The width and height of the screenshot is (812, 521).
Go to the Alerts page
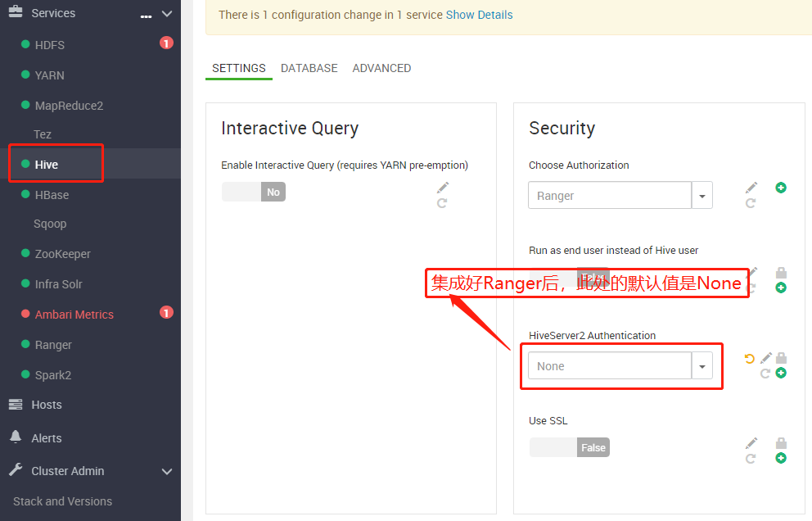[47, 438]
